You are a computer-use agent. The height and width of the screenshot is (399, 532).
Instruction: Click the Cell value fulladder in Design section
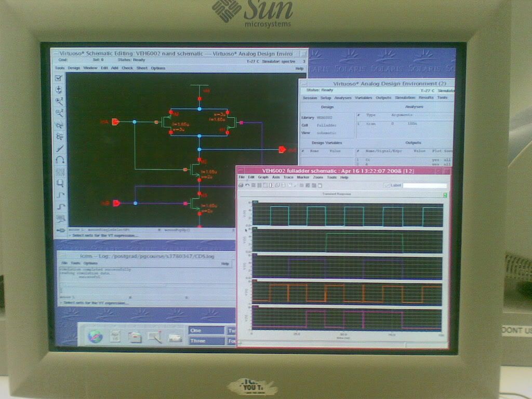tap(326, 125)
